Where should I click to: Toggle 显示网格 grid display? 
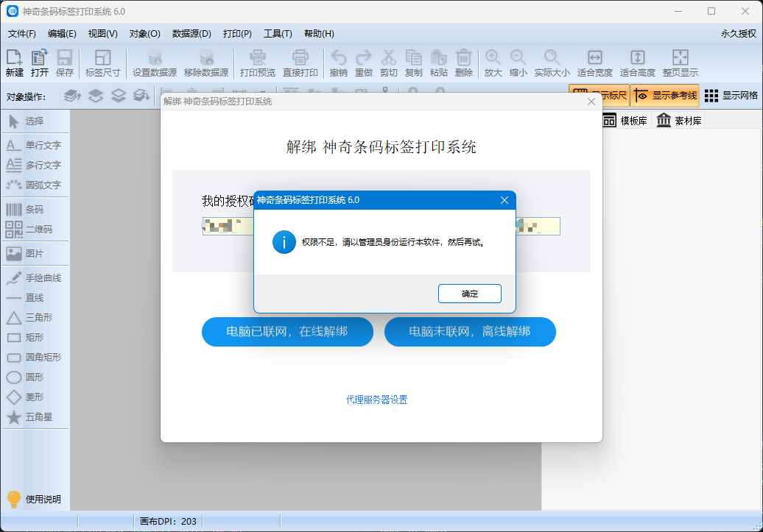[x=731, y=96]
